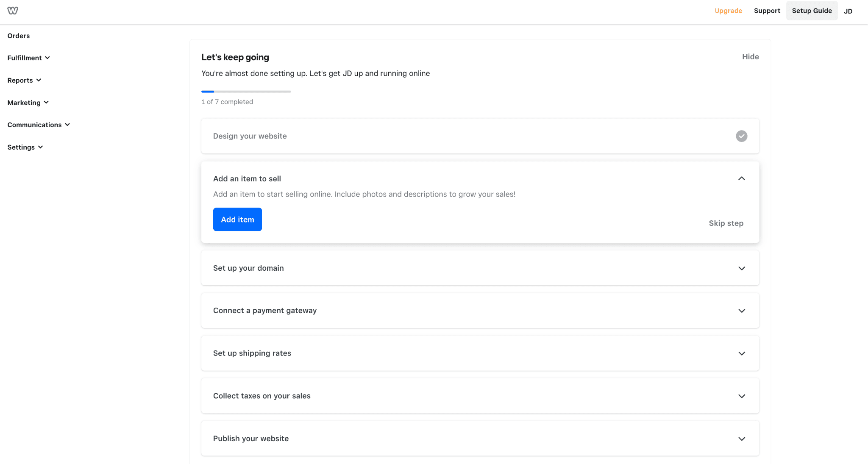Viewport: 868px width, 464px height.
Task: Toggle collapse the Add an item section
Action: point(741,178)
